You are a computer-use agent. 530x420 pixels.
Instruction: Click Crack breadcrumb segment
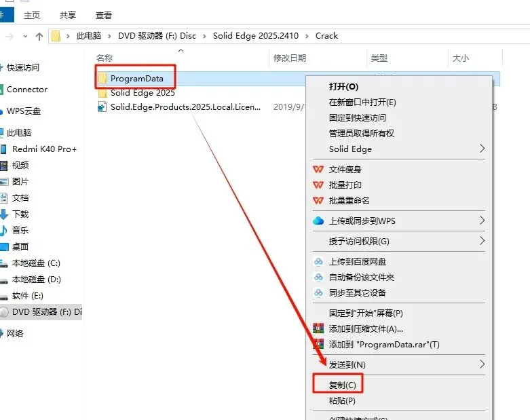[x=326, y=36]
